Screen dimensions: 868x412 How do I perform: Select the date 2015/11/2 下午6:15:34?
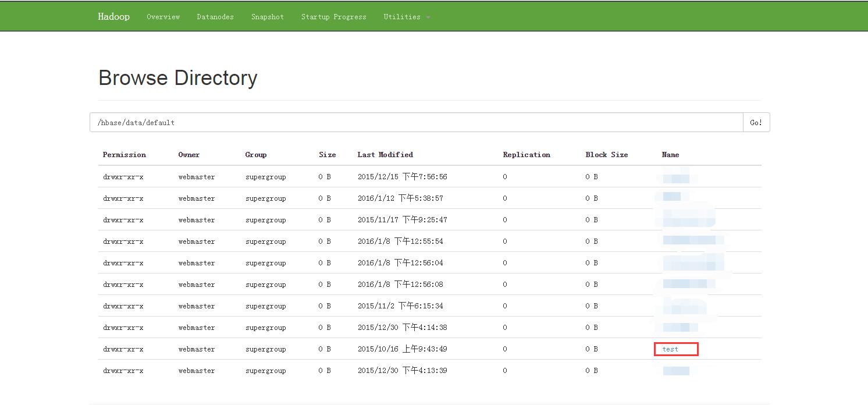400,306
